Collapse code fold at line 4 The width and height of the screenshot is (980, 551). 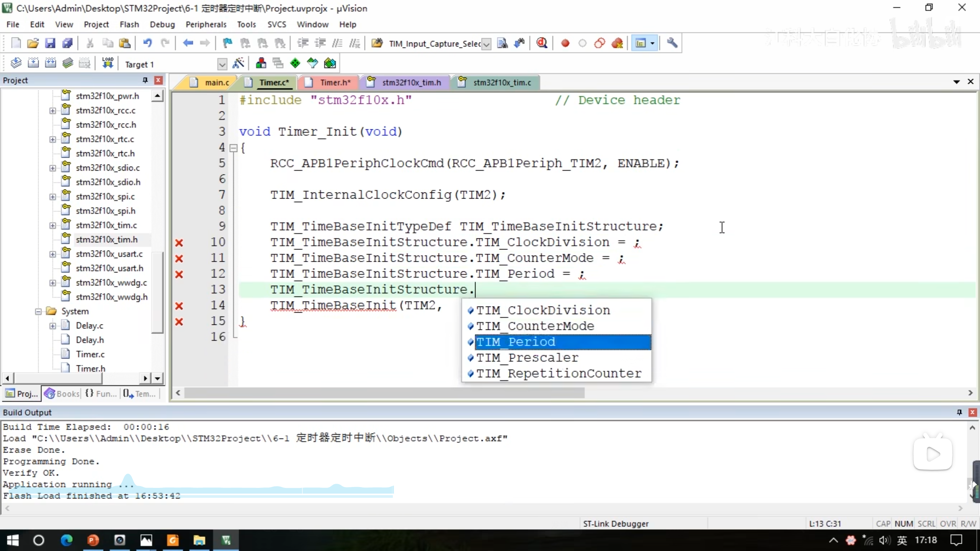(233, 148)
